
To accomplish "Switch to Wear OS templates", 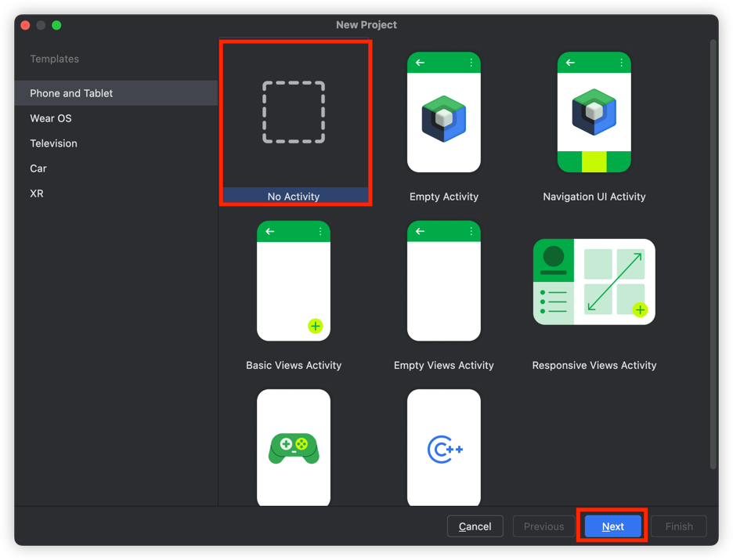I will 51,118.
